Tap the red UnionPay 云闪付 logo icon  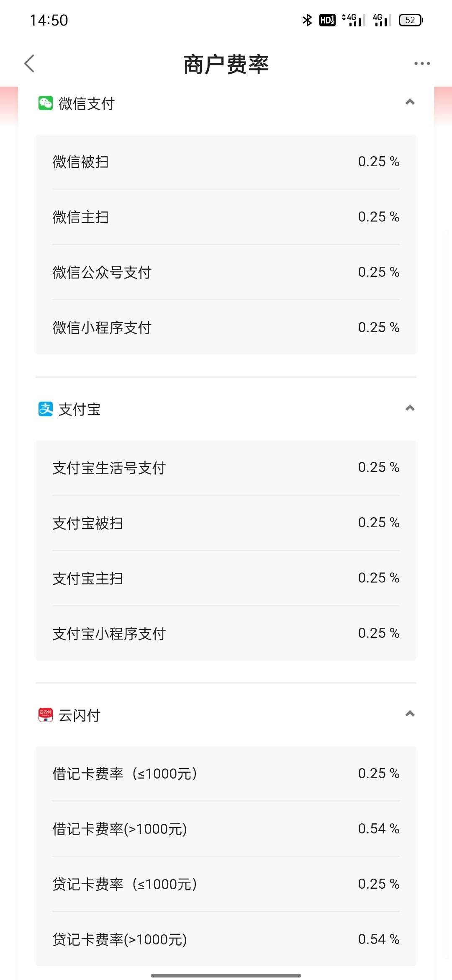[x=46, y=715]
